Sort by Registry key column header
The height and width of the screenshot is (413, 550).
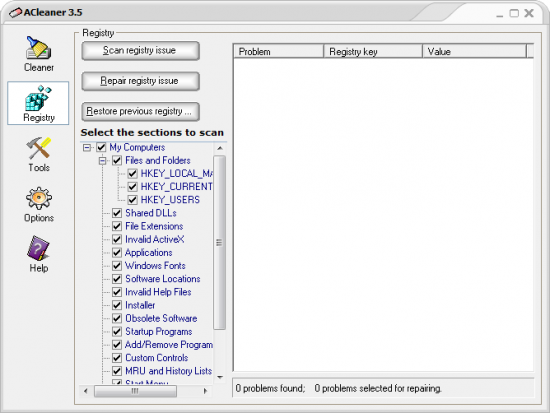[373, 52]
